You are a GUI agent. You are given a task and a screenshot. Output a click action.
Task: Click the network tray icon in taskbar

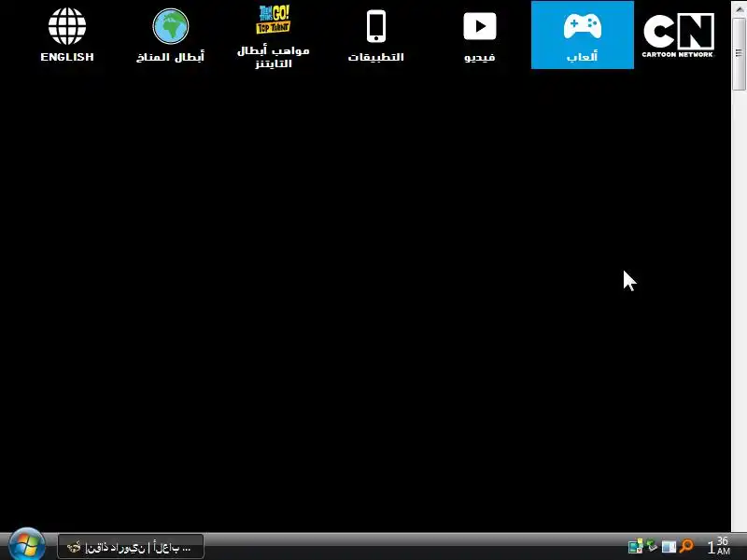click(x=635, y=546)
